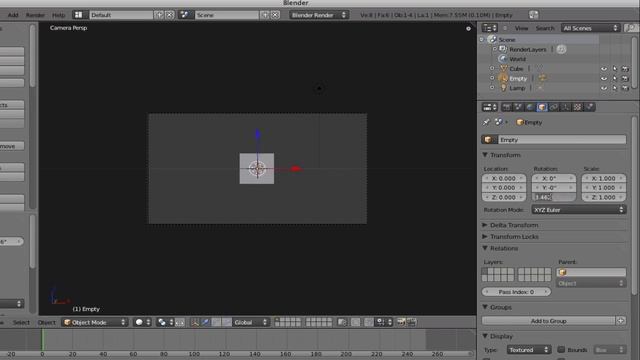
Task: Open the Object Constraints properties tab
Action: click(553, 107)
